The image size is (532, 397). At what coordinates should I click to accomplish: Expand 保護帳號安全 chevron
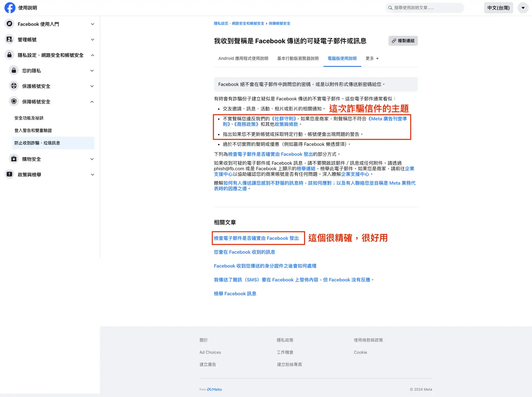[x=92, y=86]
